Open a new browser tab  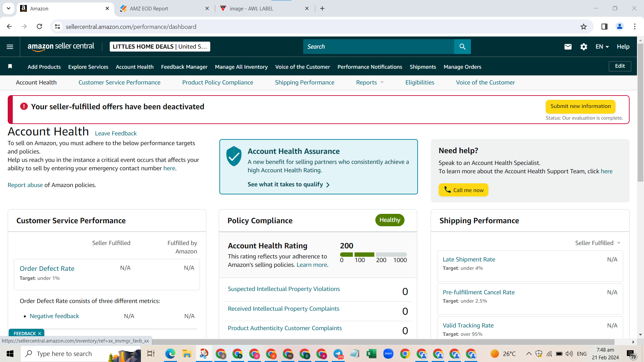click(322, 8)
